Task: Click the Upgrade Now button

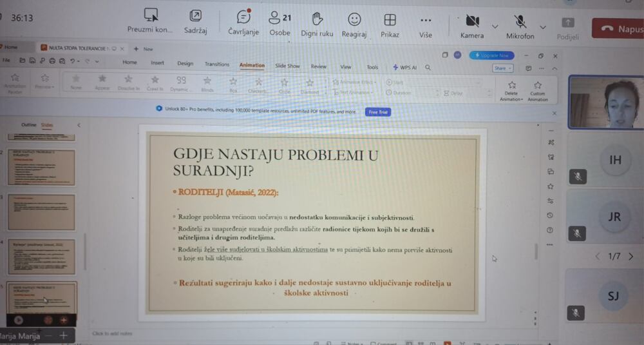Action: (492, 55)
